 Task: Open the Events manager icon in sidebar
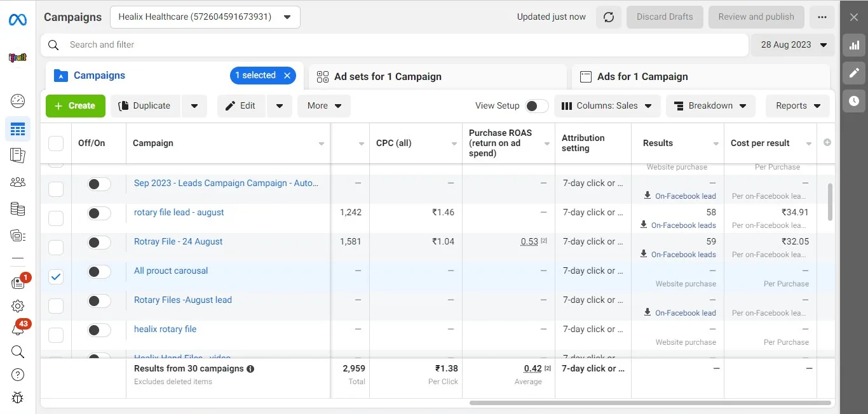click(x=18, y=236)
